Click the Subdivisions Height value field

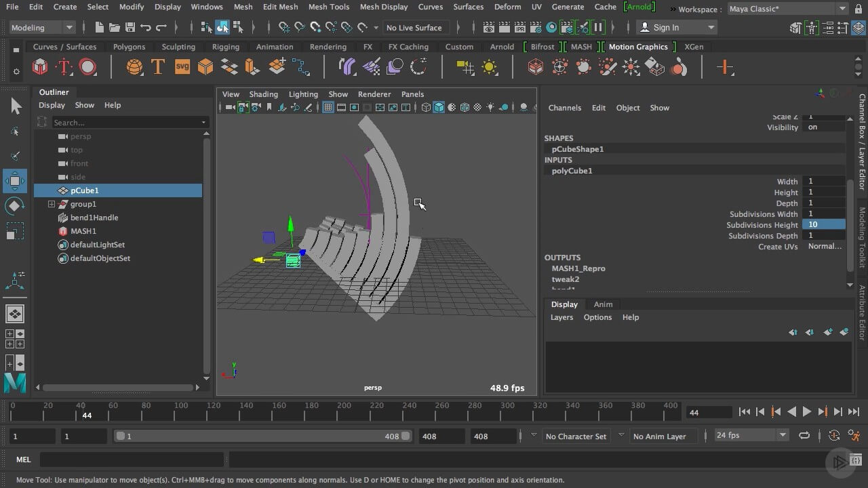(x=823, y=225)
